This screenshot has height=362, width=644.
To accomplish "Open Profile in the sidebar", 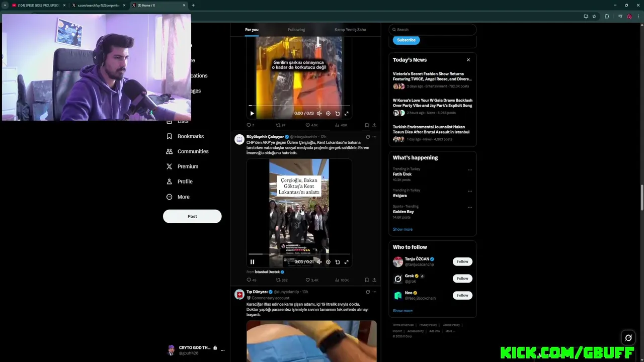I will point(180,182).
